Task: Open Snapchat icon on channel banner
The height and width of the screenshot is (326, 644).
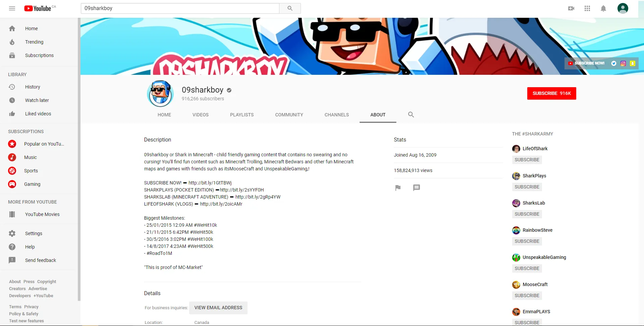Action: click(633, 63)
